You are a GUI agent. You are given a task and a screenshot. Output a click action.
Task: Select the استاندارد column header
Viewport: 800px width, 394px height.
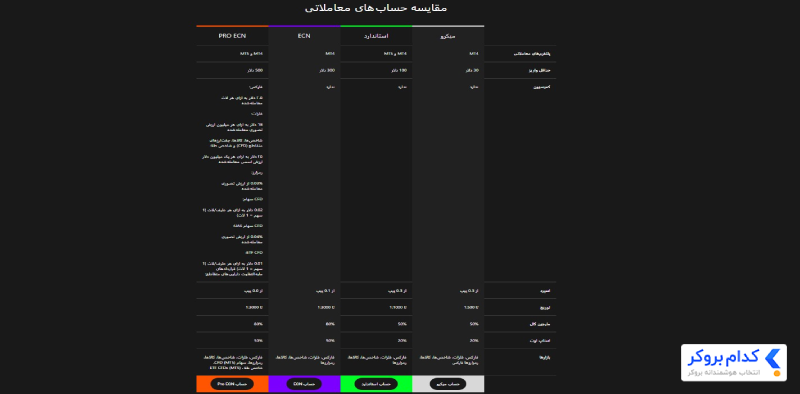[x=376, y=36]
